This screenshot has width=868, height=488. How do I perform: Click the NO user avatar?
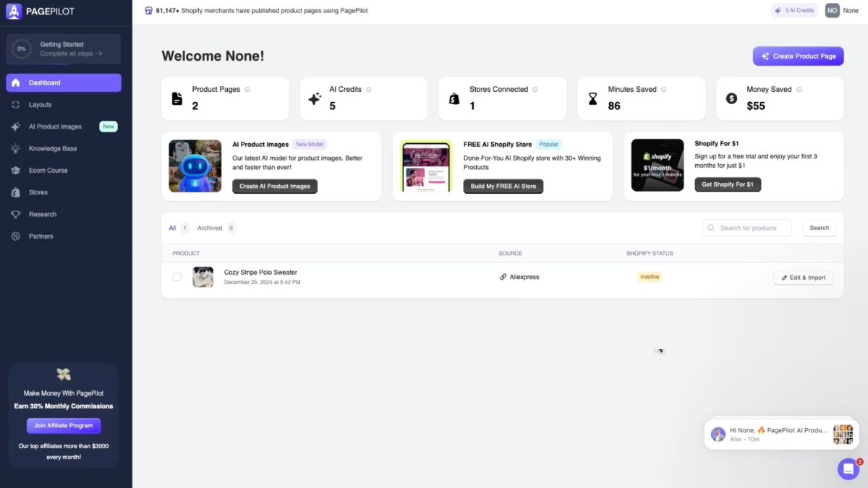click(833, 10)
